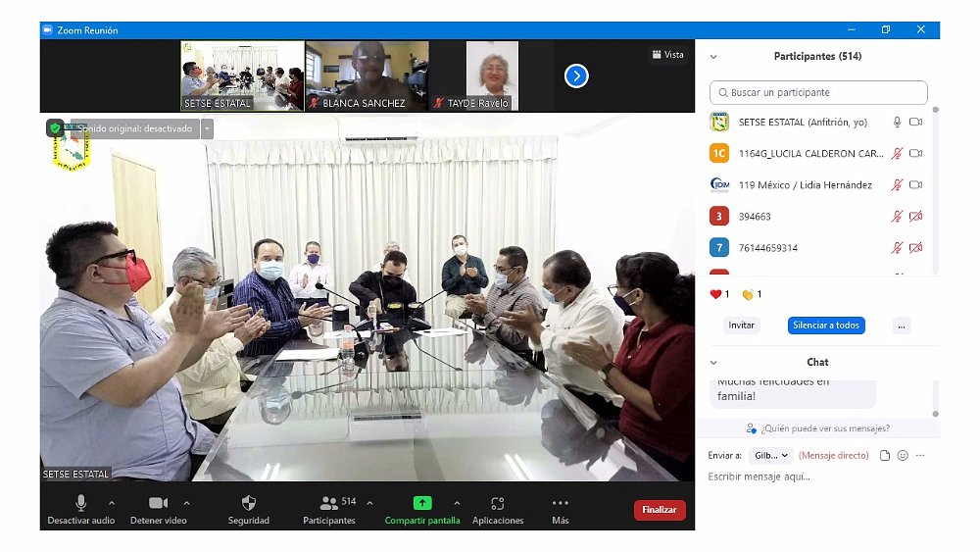
Task: Open the Vista layout menu
Action: pos(667,55)
